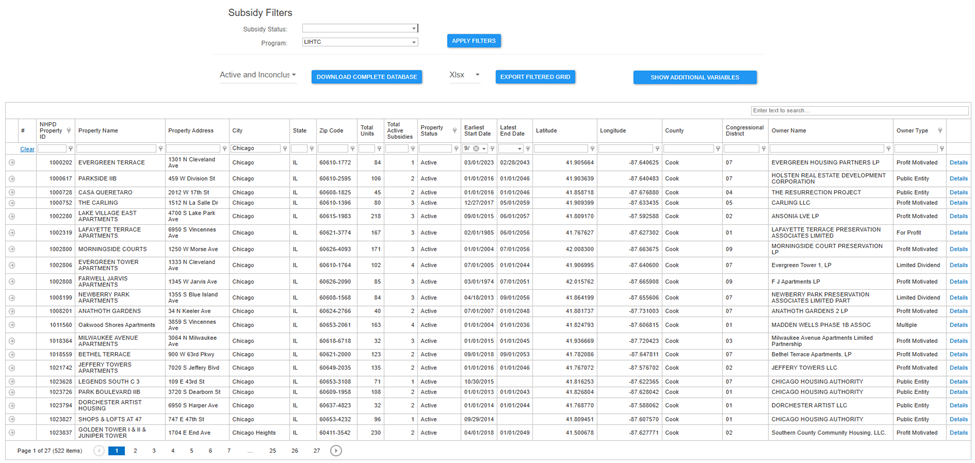Image resolution: width=975 pixels, height=463 pixels.
Task: Open Owner Type header filter icon
Action: pyautogui.click(x=940, y=131)
